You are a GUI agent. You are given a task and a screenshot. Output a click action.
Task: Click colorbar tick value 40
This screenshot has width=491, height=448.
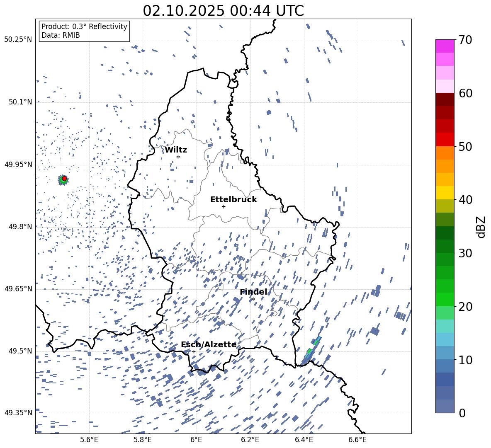pyautogui.click(x=465, y=200)
